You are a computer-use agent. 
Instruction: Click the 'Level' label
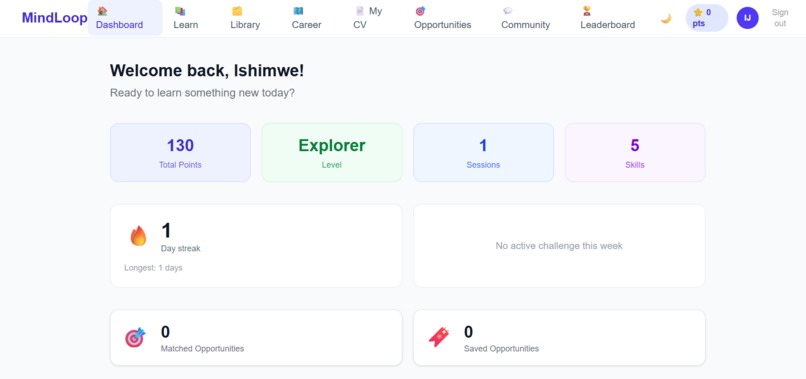pyautogui.click(x=332, y=165)
